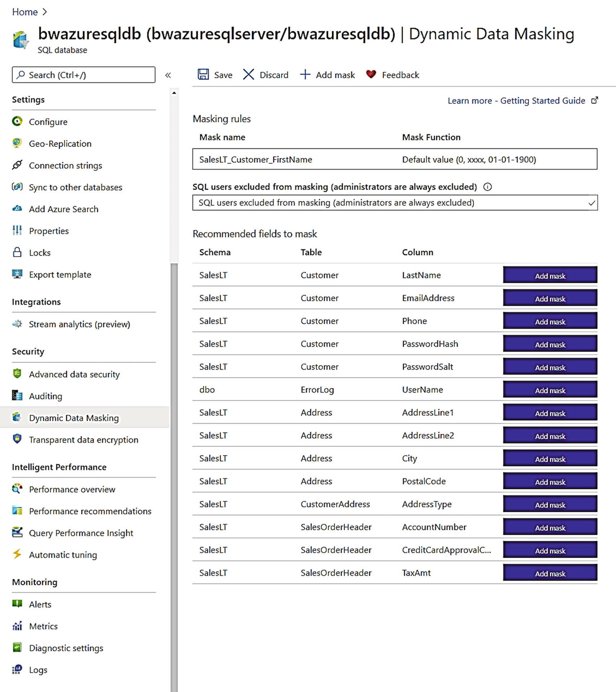616x692 pixels.
Task: Click the Performance recommendations icon
Action: (17, 511)
